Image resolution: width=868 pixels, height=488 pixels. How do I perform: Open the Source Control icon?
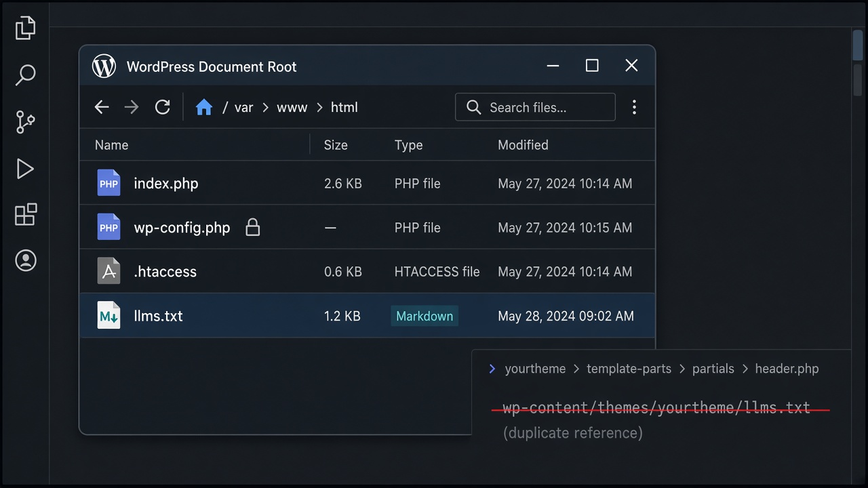point(25,122)
